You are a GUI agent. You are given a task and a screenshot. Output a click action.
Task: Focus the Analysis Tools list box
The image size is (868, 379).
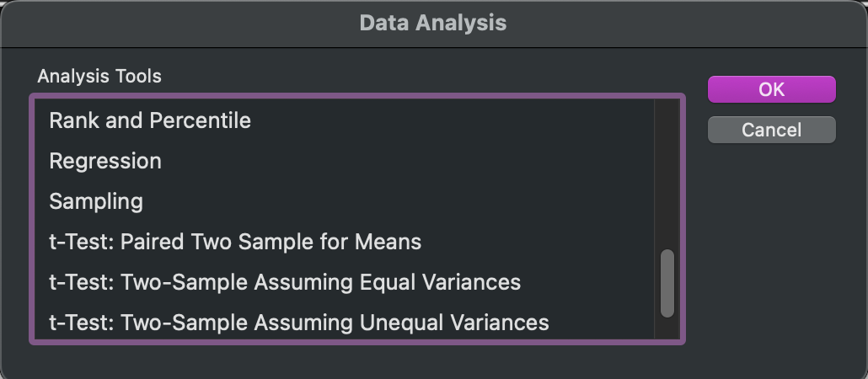coord(357,219)
